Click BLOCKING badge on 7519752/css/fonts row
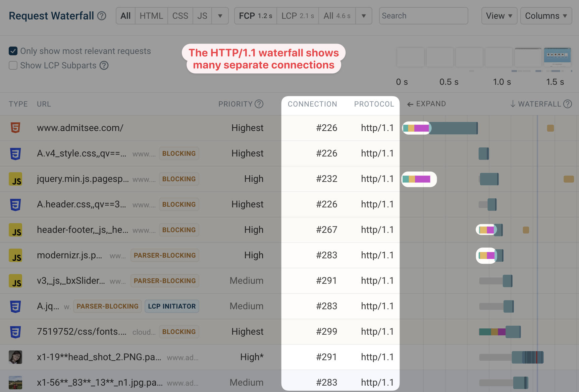Viewport: 579px width, 392px height. (x=179, y=332)
